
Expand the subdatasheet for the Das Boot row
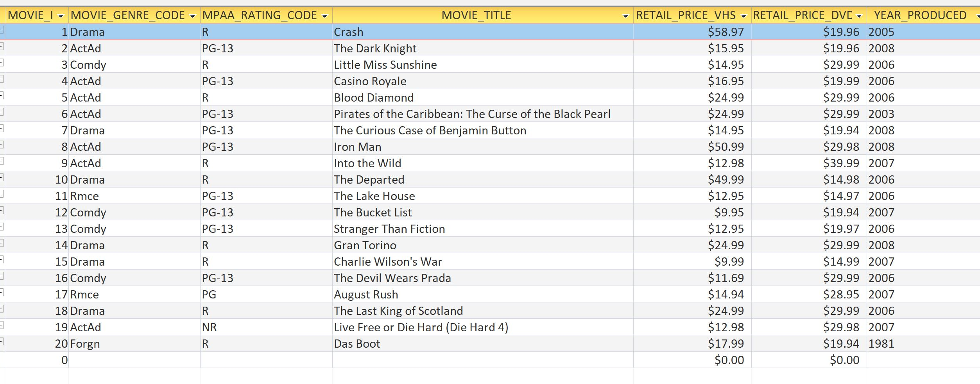click(2, 342)
